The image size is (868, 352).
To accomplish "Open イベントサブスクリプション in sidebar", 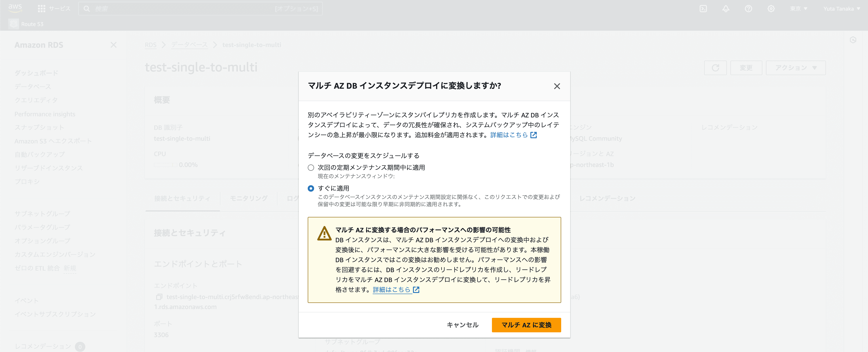I will coord(55,314).
